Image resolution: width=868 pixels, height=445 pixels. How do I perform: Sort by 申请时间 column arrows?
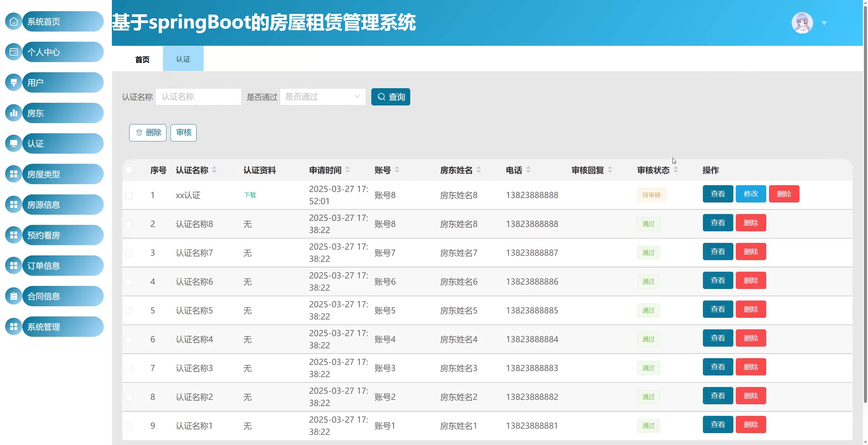(x=348, y=170)
